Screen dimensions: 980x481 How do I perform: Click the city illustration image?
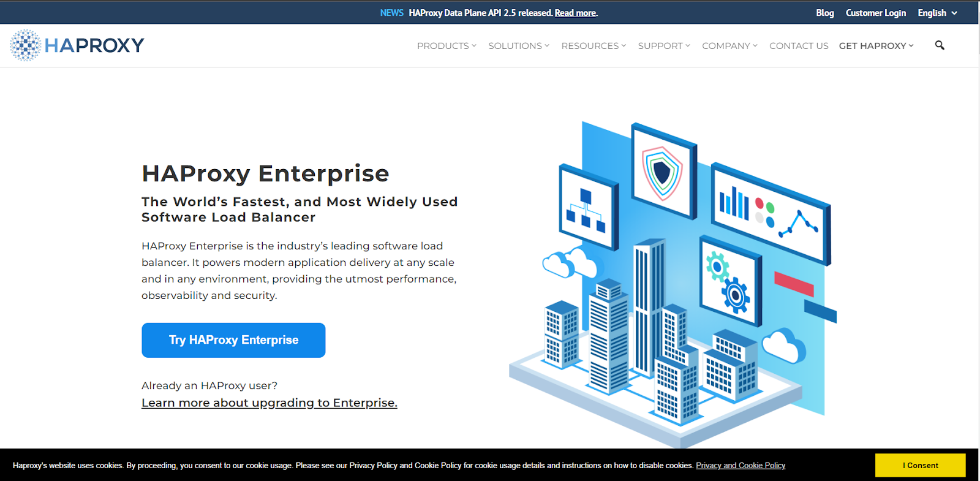click(673, 284)
